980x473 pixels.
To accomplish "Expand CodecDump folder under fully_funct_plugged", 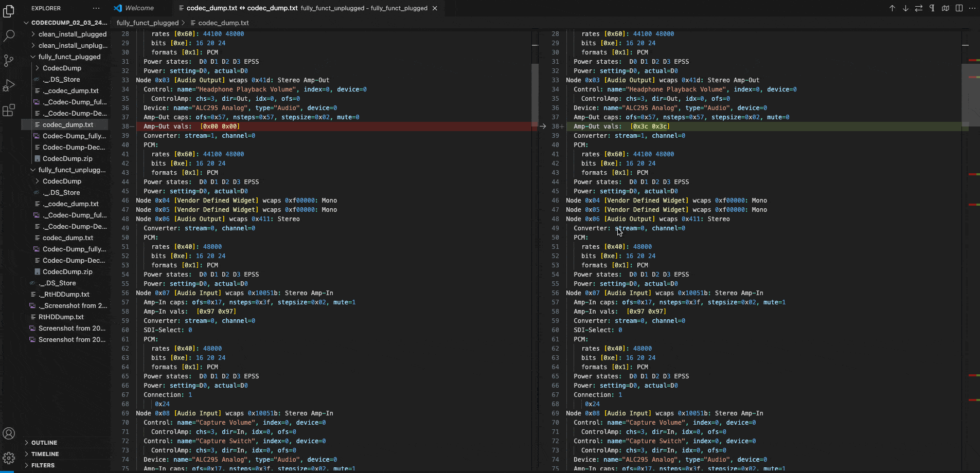I will [65, 68].
